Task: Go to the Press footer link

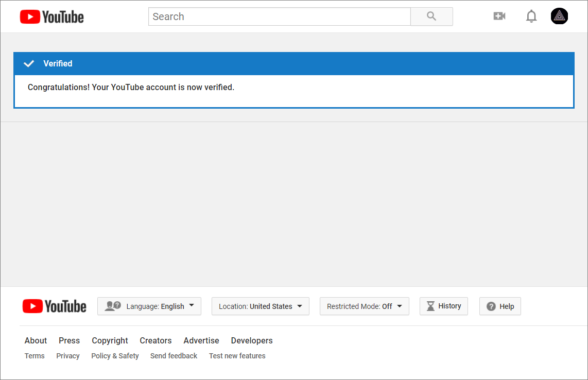Action: pyautogui.click(x=69, y=340)
